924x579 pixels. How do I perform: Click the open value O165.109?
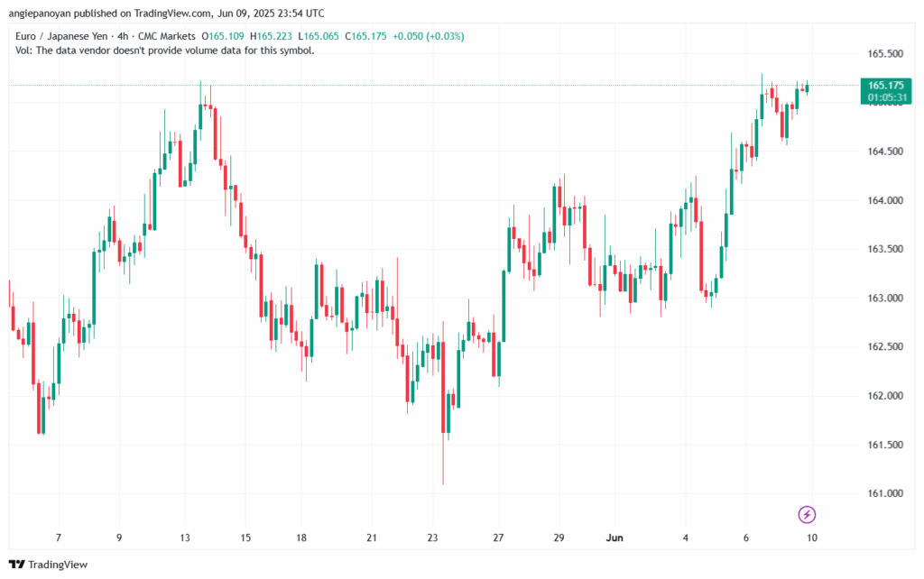(x=222, y=36)
